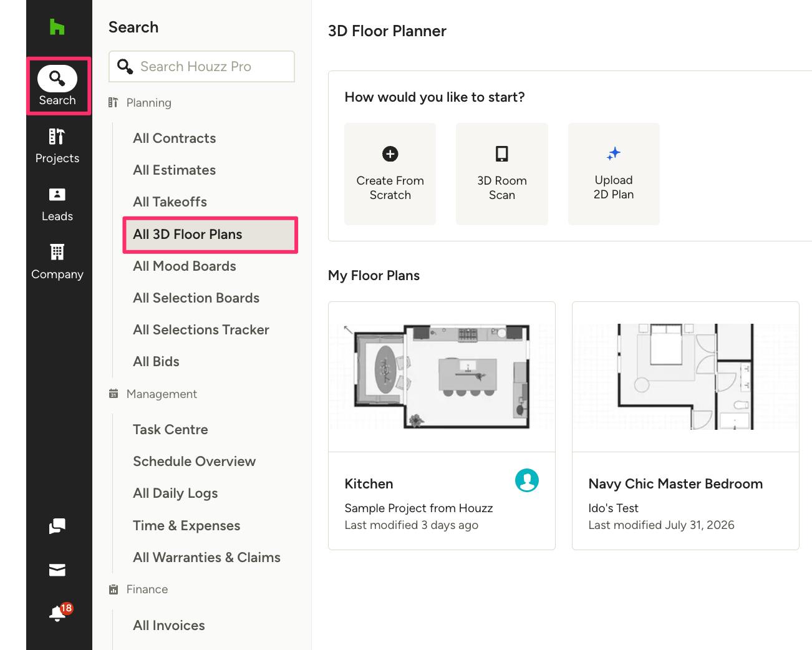Screen dimensions: 812x650
Task: Choose Upload 2D Plan option
Action: (614, 173)
